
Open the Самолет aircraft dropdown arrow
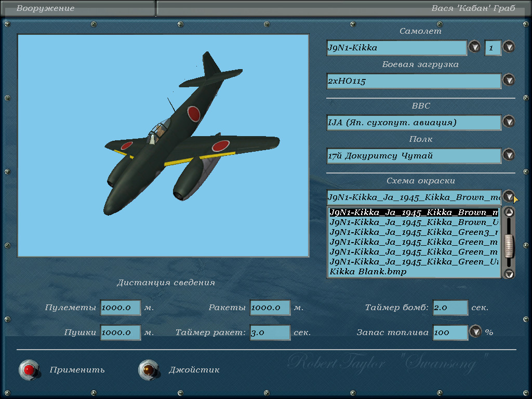tap(474, 47)
